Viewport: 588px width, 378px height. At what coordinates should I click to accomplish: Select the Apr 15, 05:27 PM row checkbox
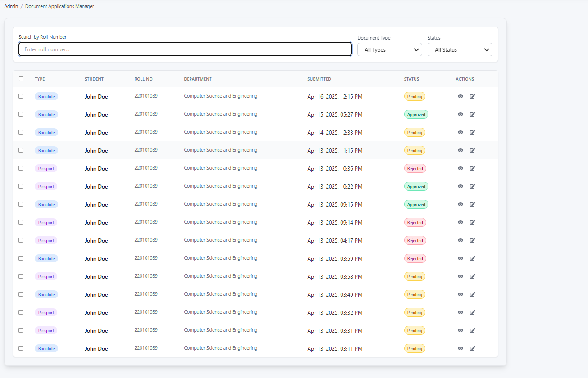tap(21, 114)
